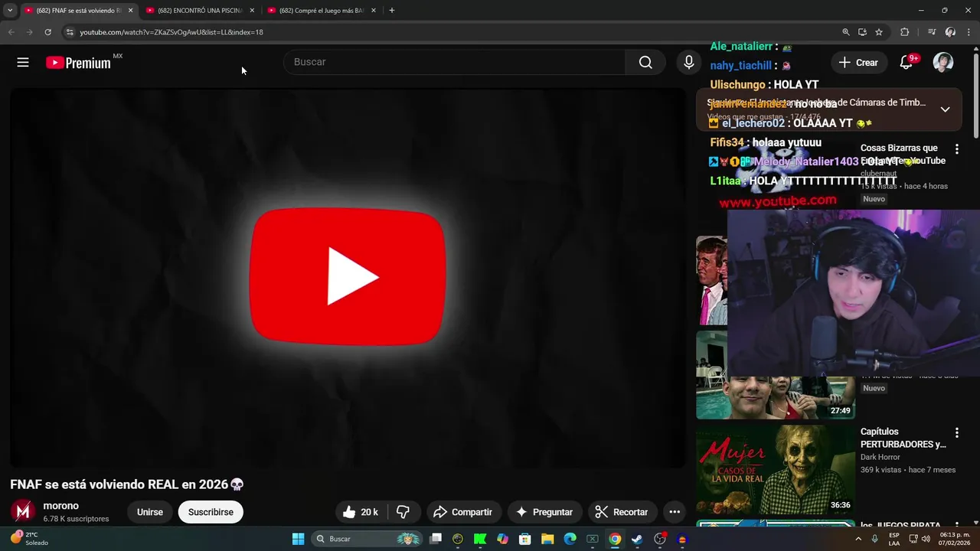Focus the YouTube Buscar search field
980x551 pixels.
455,62
